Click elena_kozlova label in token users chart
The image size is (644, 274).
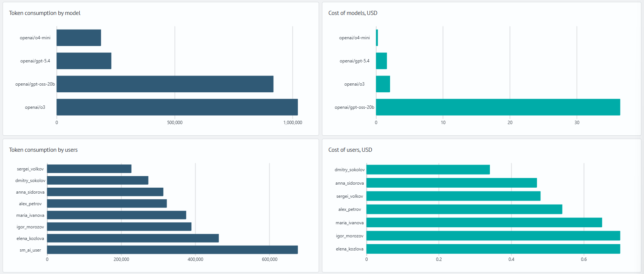coord(30,238)
